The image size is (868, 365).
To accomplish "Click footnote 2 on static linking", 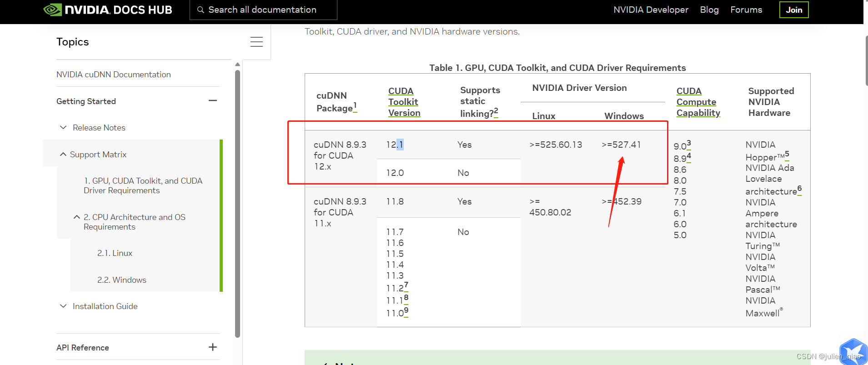I will pyautogui.click(x=496, y=112).
